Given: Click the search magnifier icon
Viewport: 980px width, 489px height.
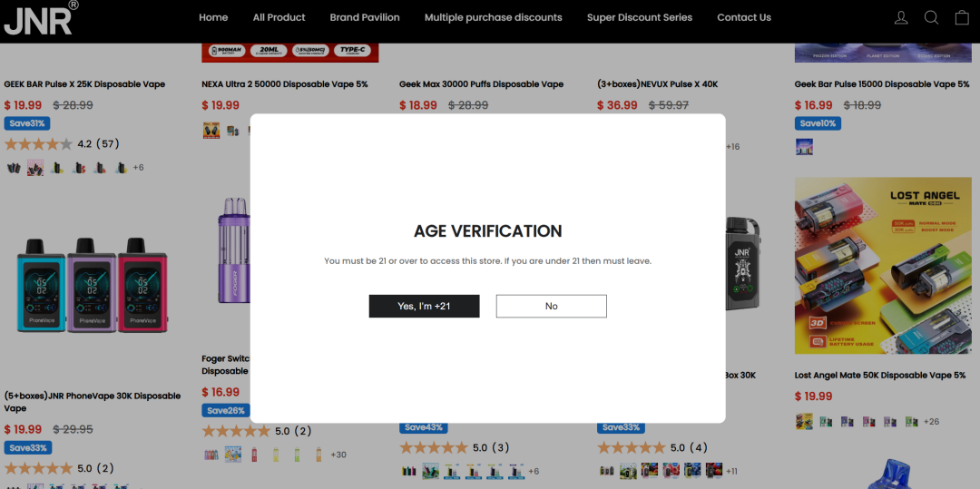Looking at the screenshot, I should tap(931, 17).
